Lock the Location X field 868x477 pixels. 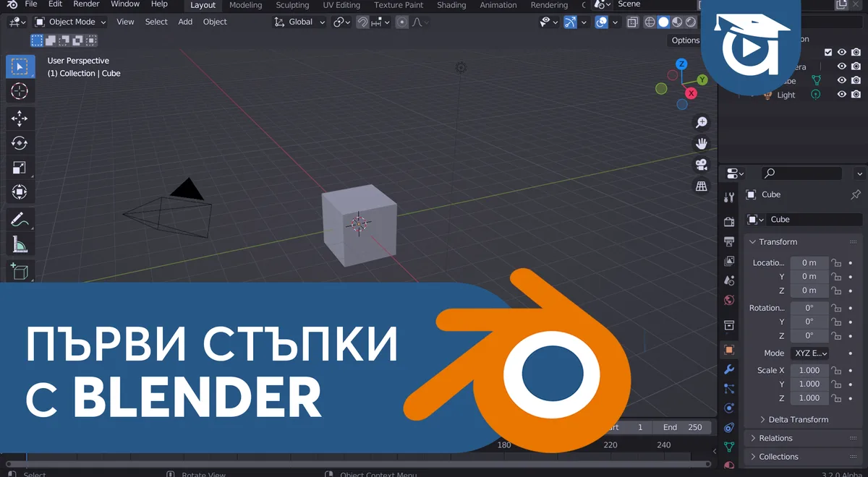835,263
